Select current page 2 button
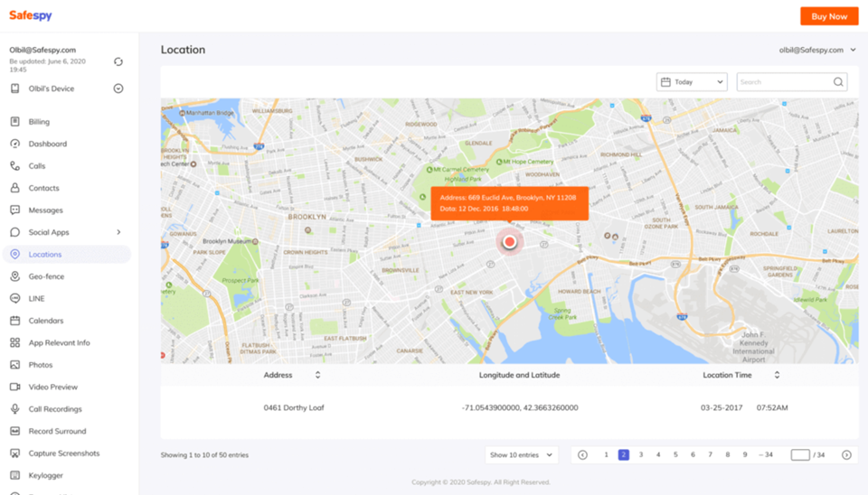868x495 pixels. (x=623, y=454)
